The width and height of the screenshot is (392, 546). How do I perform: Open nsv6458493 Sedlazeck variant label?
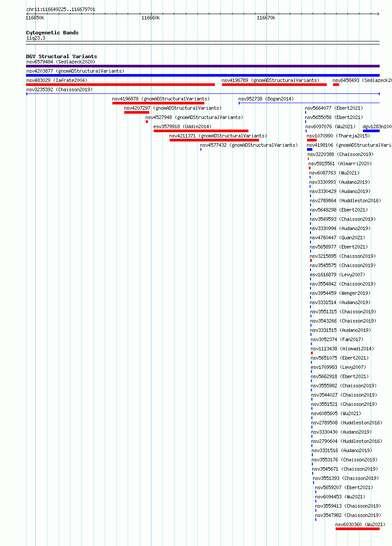point(362,80)
